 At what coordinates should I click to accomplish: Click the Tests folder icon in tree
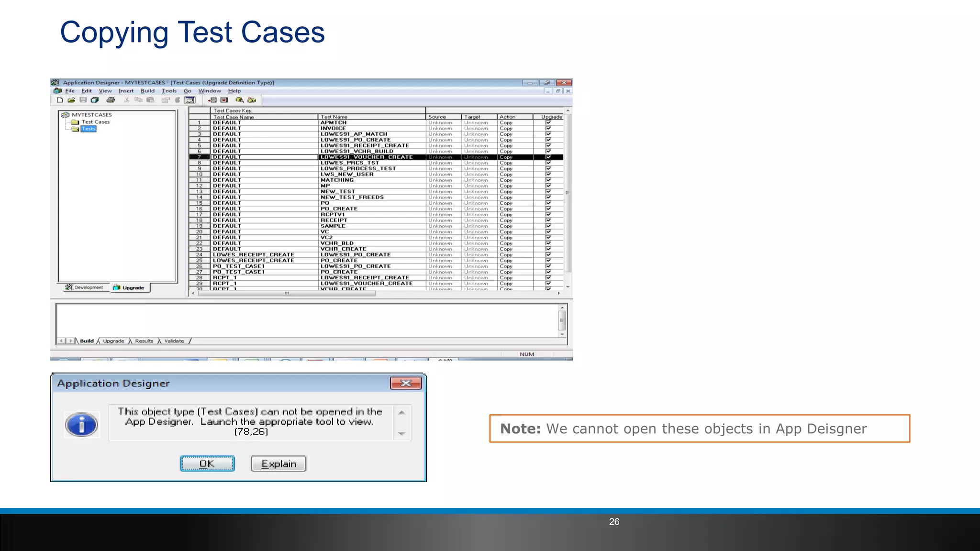pos(75,129)
